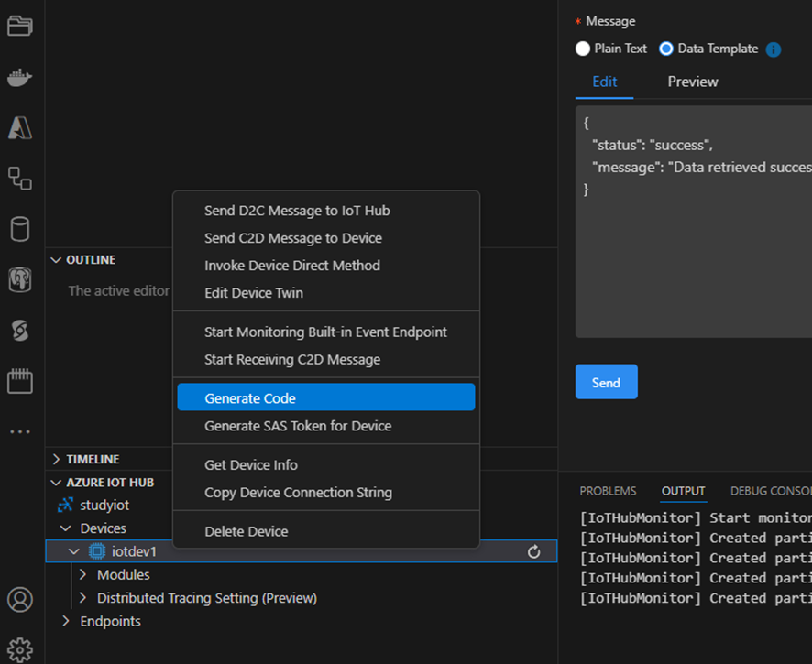
Task: Click the studyiot hub icon
Action: tap(65, 506)
